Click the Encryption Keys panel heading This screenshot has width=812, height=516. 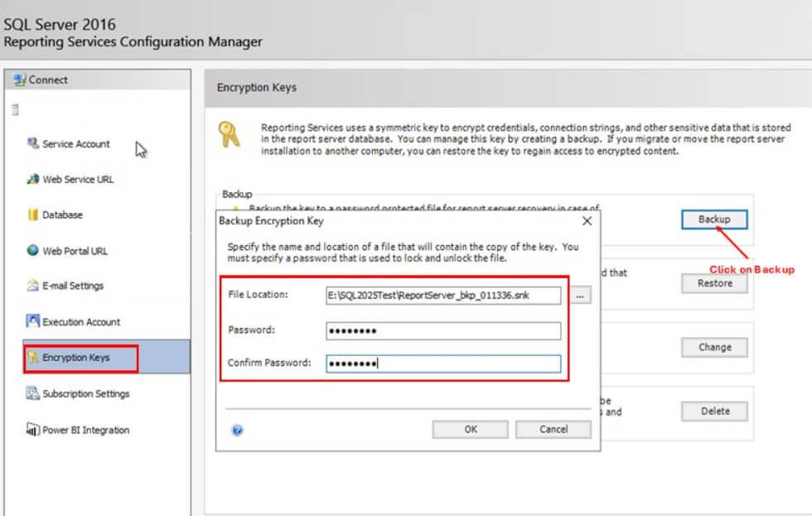257,88
